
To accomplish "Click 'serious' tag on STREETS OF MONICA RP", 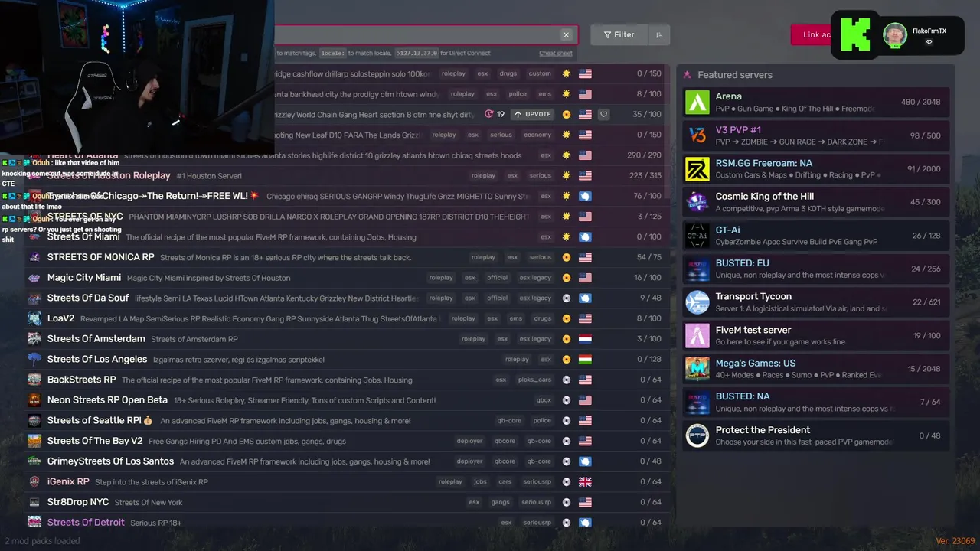I will [540, 257].
